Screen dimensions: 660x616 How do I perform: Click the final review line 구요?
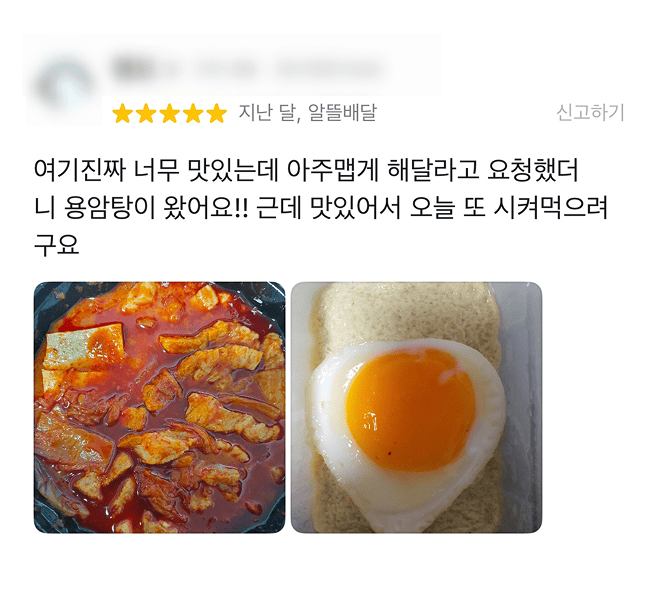pyautogui.click(x=56, y=245)
